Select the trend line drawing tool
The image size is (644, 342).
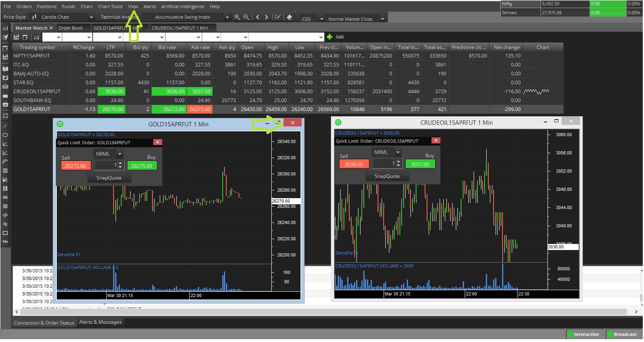5,126
